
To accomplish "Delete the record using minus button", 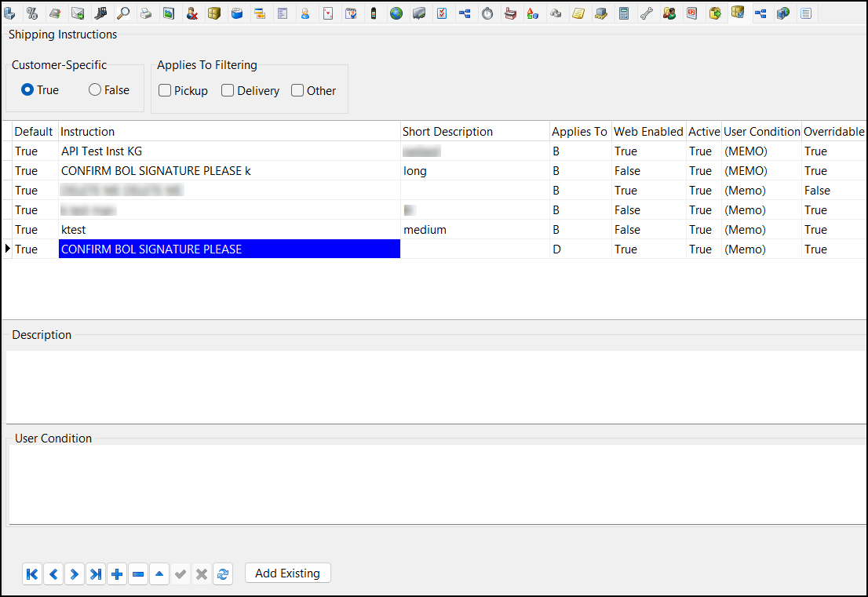I will coord(138,575).
